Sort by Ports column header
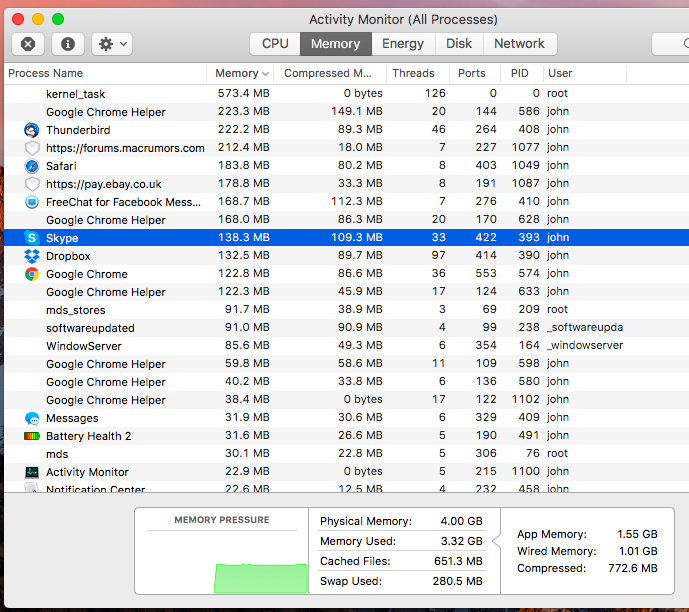689x612 pixels. click(x=475, y=73)
